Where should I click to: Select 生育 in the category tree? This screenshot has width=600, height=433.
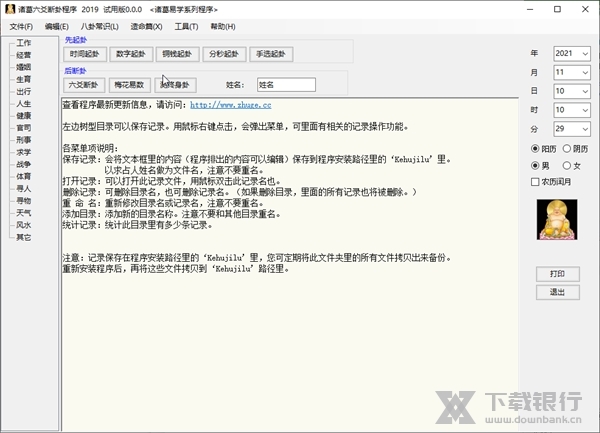click(x=24, y=80)
